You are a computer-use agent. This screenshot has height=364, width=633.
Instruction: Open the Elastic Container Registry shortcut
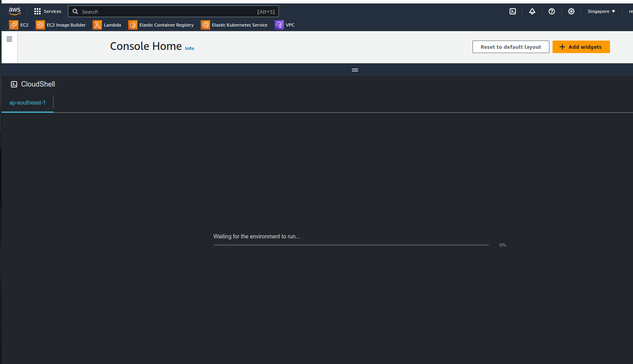[x=161, y=25]
